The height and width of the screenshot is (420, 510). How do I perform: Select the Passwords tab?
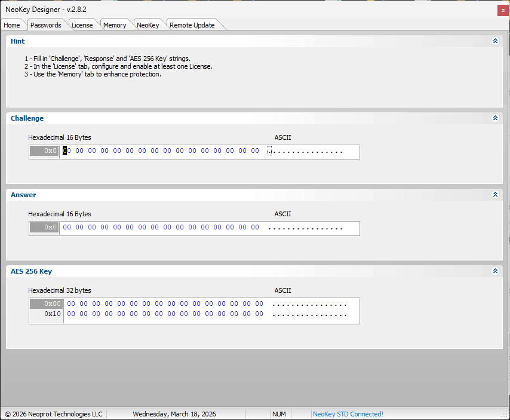coord(46,25)
